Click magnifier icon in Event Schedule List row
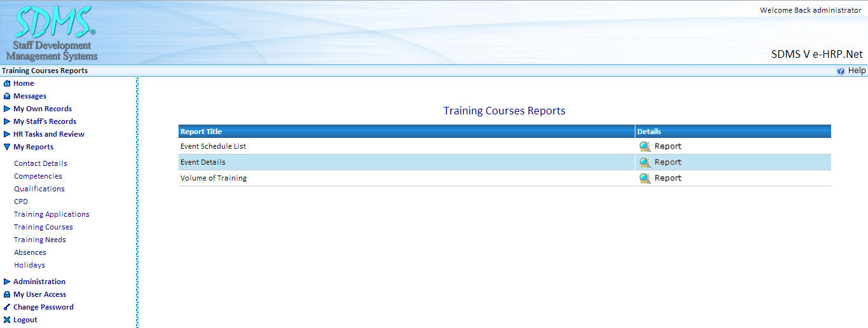The width and height of the screenshot is (868, 328). point(645,146)
